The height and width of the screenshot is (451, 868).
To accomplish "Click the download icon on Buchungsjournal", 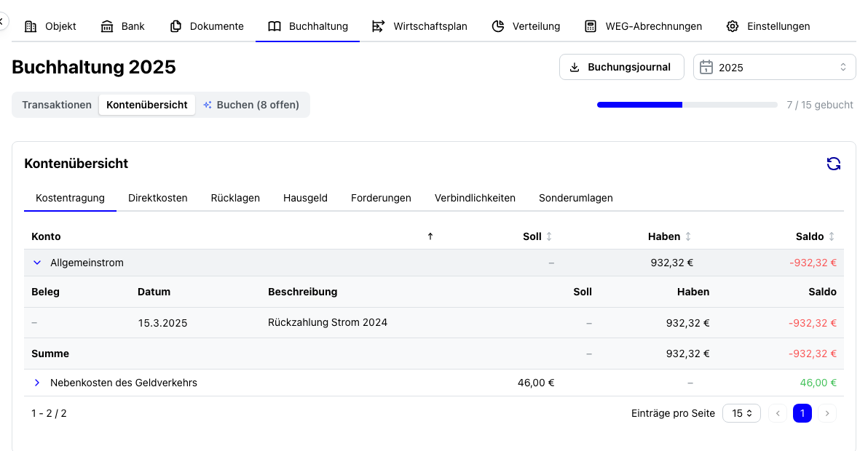I will 575,68.
